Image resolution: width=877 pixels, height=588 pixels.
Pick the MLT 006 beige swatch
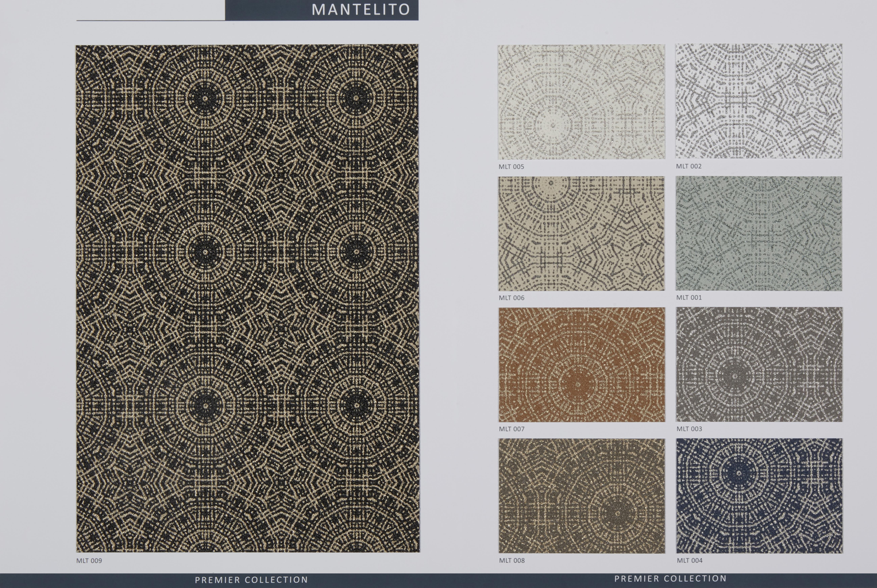[x=581, y=234]
